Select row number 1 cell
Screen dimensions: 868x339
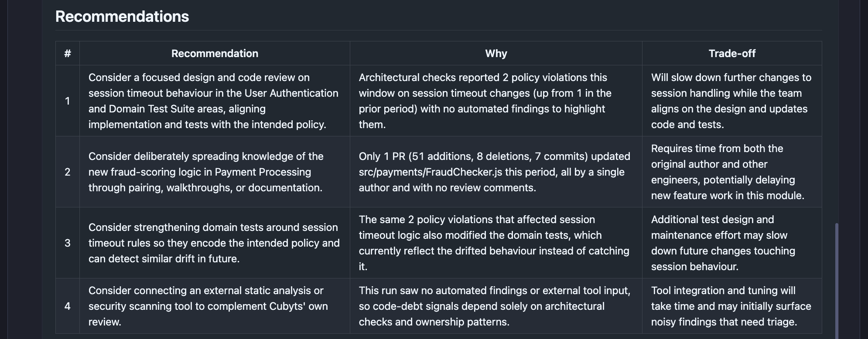(x=68, y=101)
